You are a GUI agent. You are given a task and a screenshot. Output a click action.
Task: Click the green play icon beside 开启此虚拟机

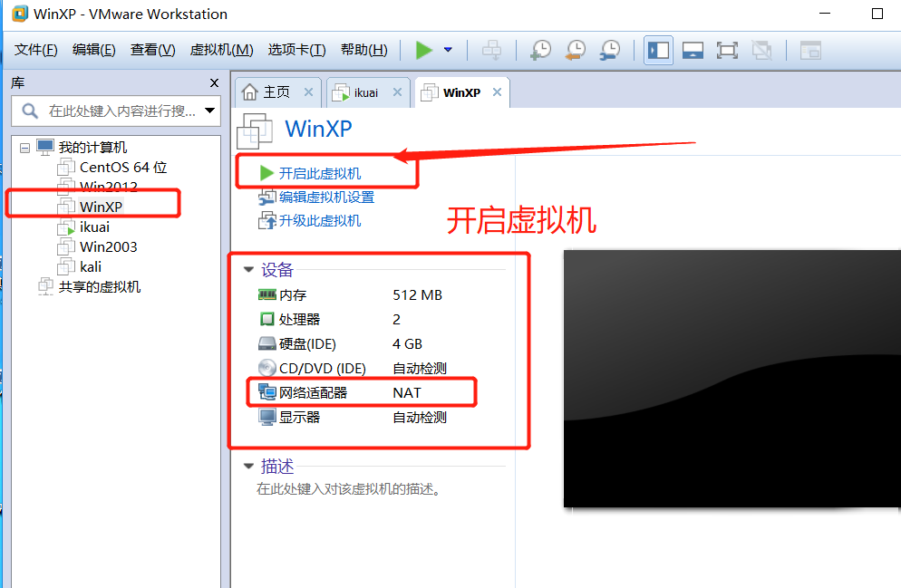pyautogui.click(x=266, y=173)
